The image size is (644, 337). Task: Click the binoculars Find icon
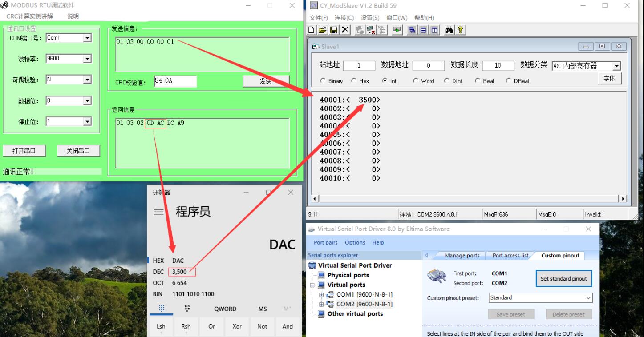coord(449,30)
